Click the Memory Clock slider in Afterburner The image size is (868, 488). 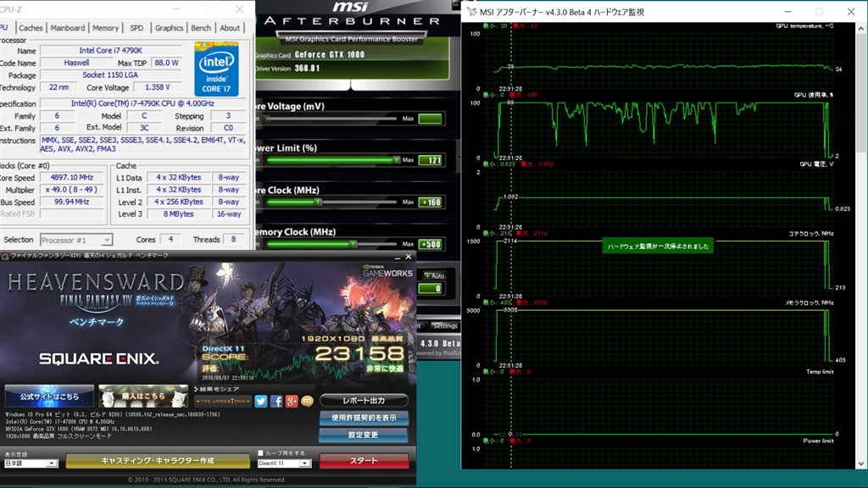[331, 244]
